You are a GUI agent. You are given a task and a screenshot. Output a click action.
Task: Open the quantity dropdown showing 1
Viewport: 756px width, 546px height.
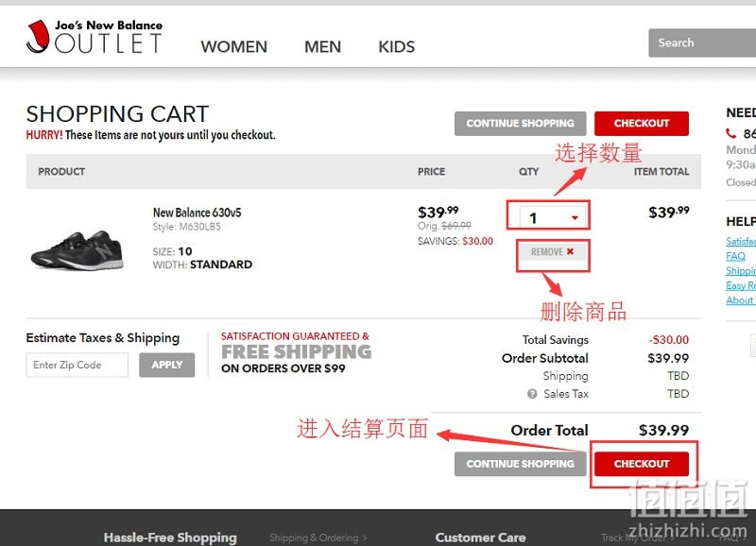(x=547, y=217)
